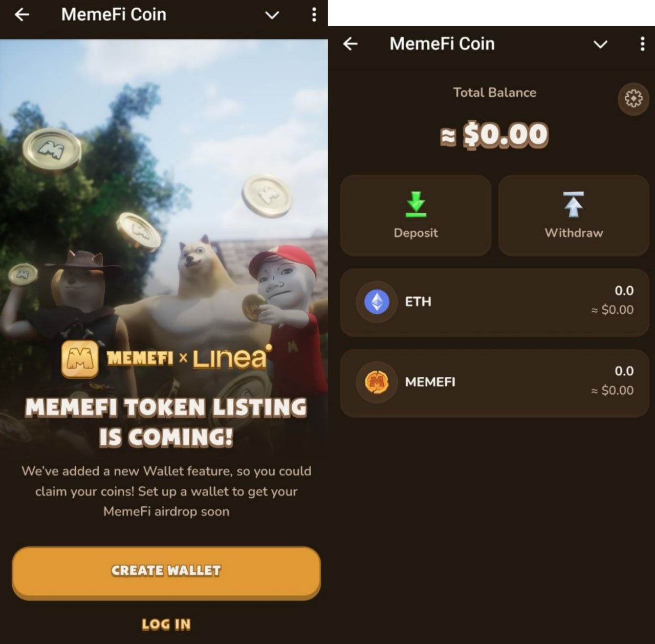This screenshot has height=644, width=655.
Task: Click the LOG IN link
Action: (x=166, y=625)
